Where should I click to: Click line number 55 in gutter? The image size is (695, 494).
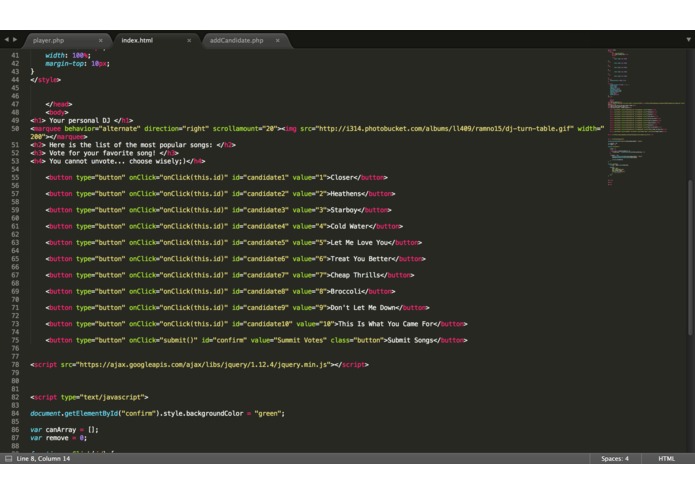click(15, 177)
